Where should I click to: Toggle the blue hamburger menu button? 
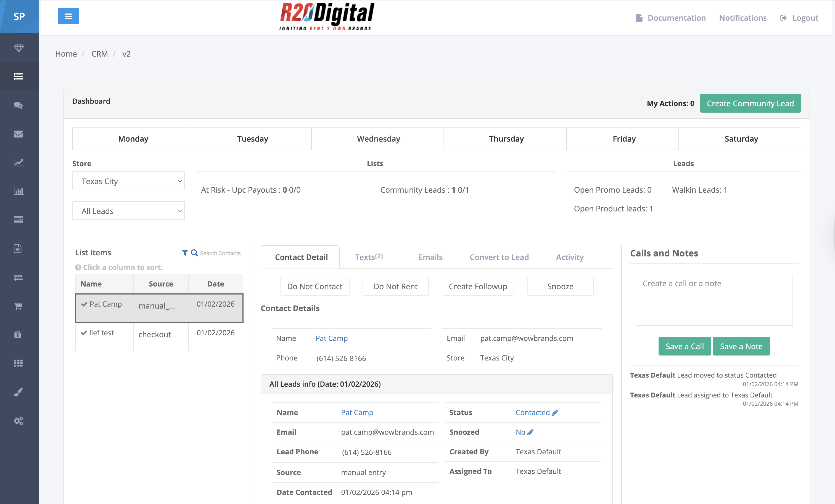coord(68,16)
